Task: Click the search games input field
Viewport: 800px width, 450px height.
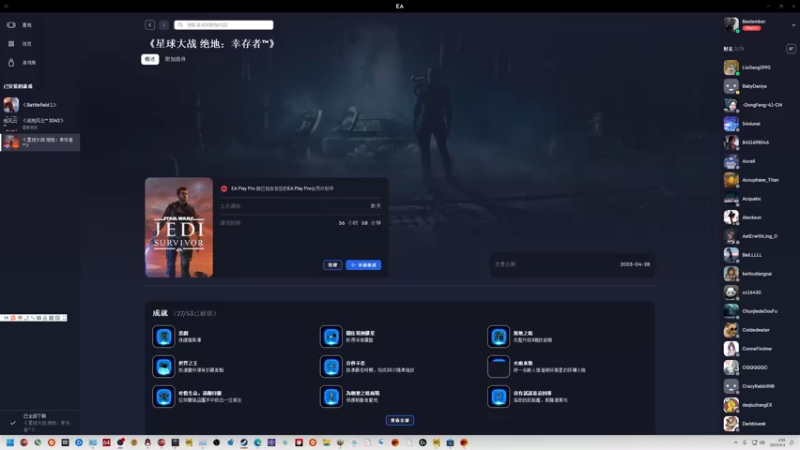Action: point(223,25)
